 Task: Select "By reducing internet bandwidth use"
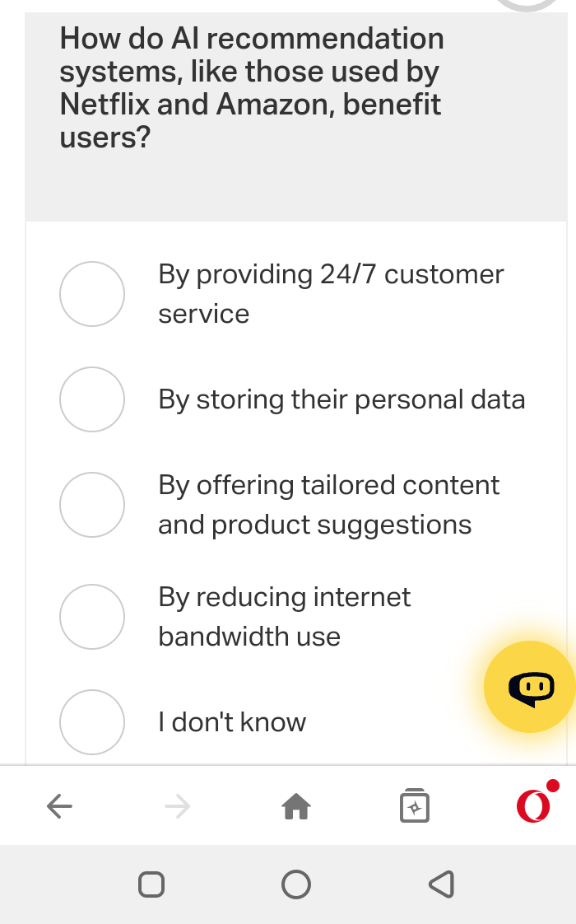[x=92, y=617]
